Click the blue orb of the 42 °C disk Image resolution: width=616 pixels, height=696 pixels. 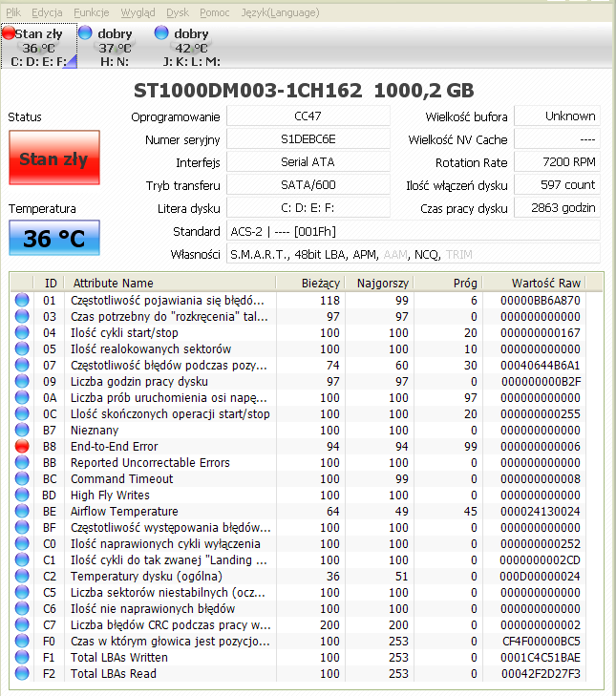161,32
